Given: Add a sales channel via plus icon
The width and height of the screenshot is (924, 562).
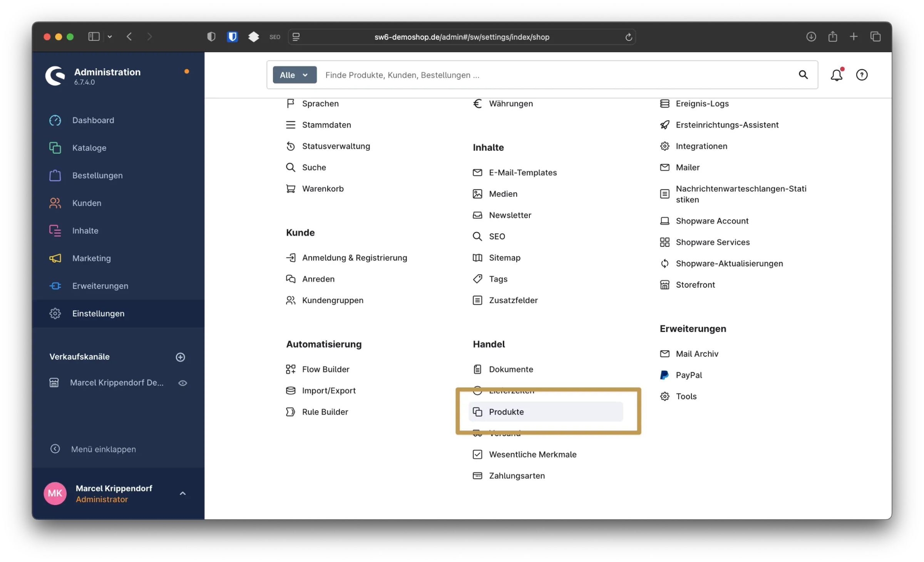Looking at the screenshot, I should point(180,357).
